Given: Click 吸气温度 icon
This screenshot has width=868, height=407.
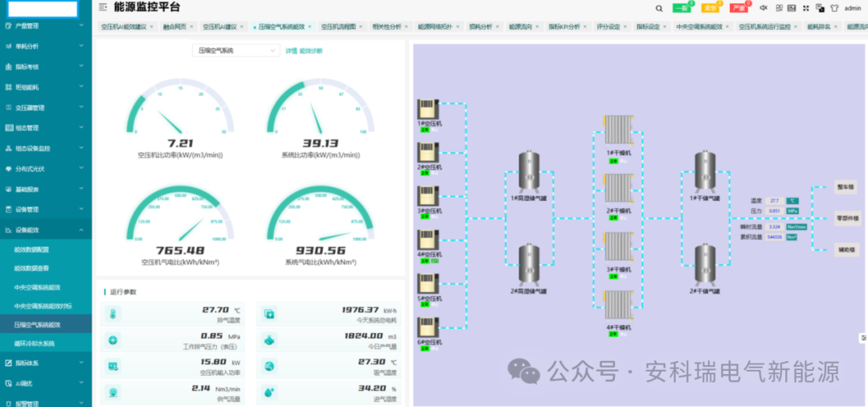Looking at the screenshot, I should coord(269,366).
